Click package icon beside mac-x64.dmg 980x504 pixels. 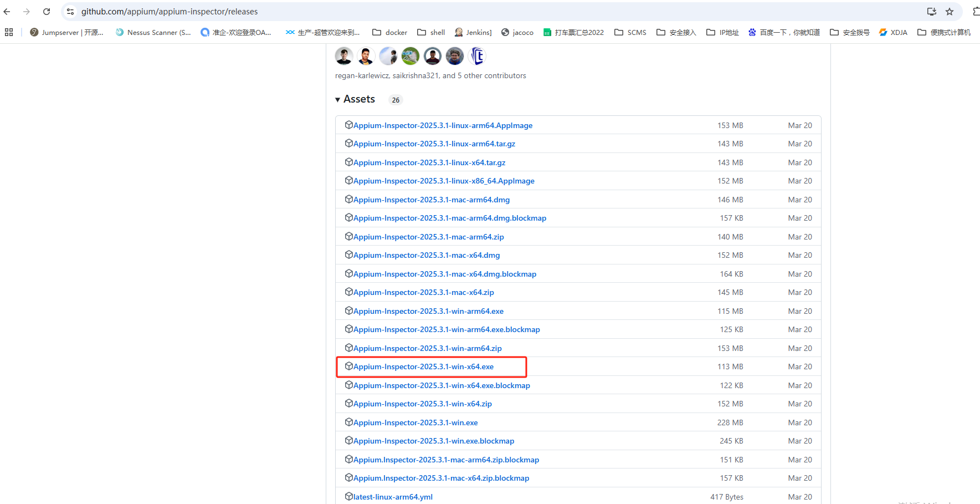[349, 254]
